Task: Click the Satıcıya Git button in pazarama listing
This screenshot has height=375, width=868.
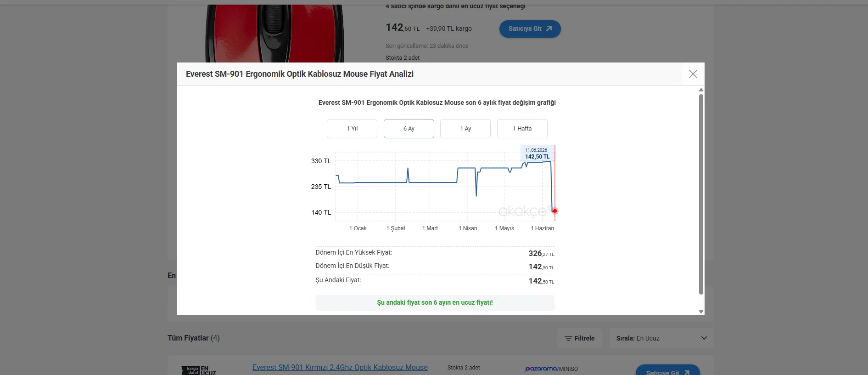Action: click(667, 370)
